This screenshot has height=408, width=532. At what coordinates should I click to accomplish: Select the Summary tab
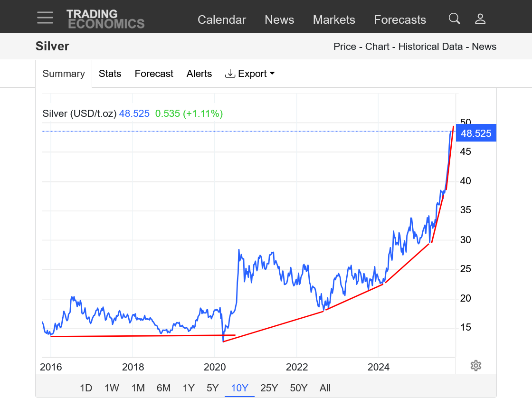64,74
